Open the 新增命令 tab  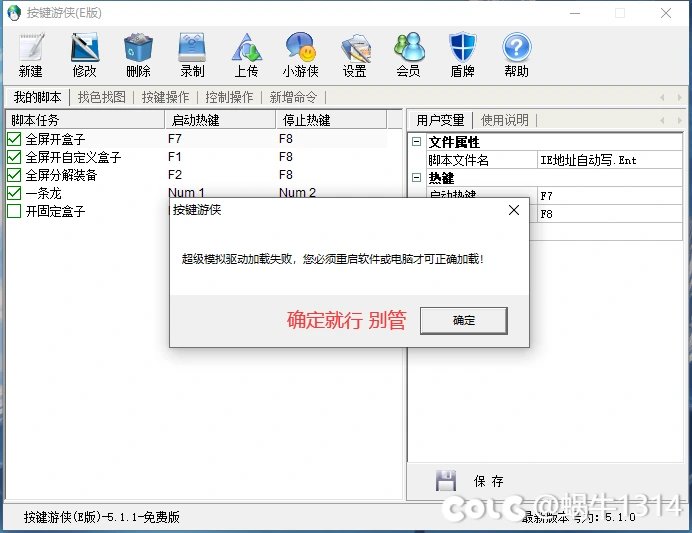(293, 97)
